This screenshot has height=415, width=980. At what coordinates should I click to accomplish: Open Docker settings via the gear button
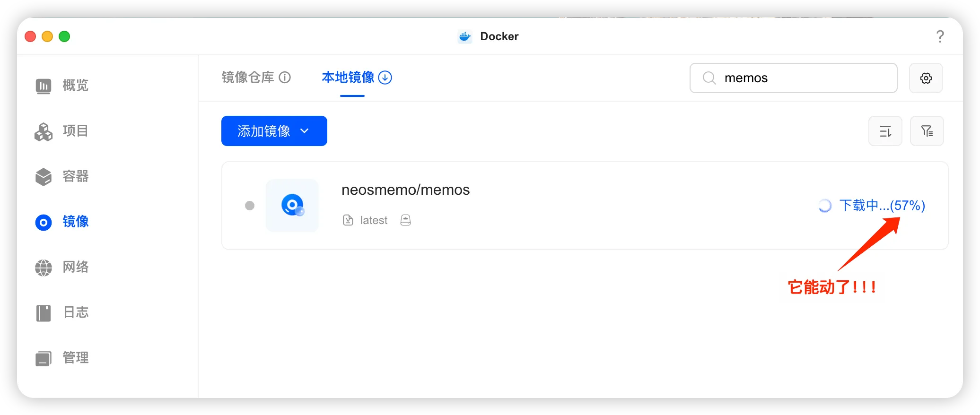926,78
